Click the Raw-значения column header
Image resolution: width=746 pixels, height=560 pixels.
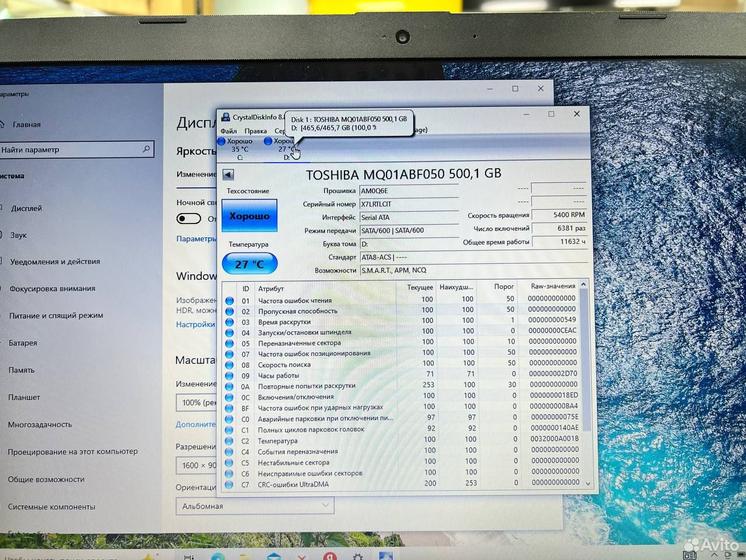(x=553, y=286)
